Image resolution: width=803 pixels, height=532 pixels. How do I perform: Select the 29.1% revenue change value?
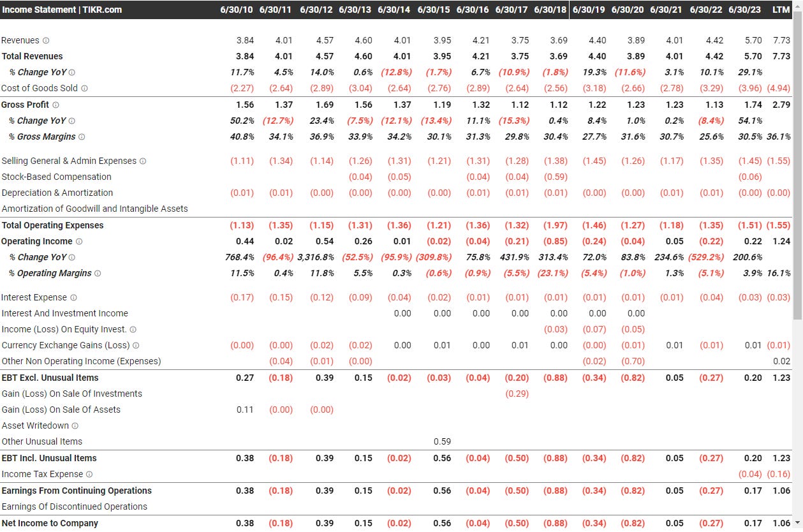749,73
